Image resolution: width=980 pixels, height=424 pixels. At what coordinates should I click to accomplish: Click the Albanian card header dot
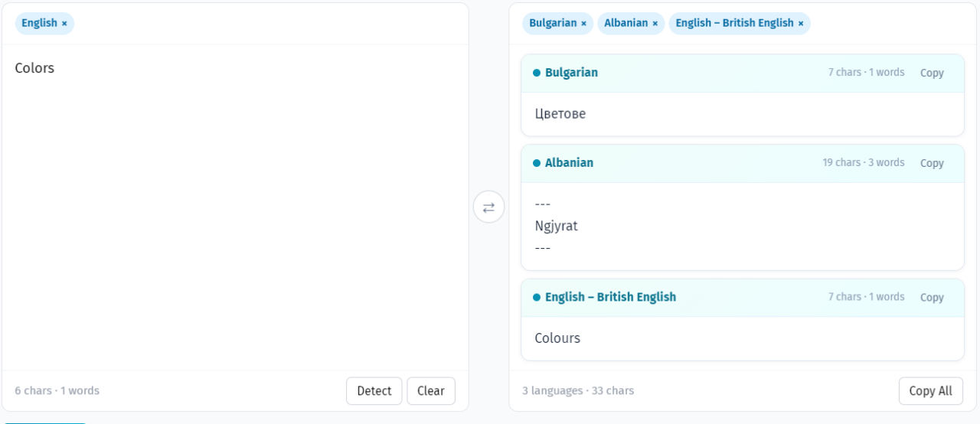point(537,163)
